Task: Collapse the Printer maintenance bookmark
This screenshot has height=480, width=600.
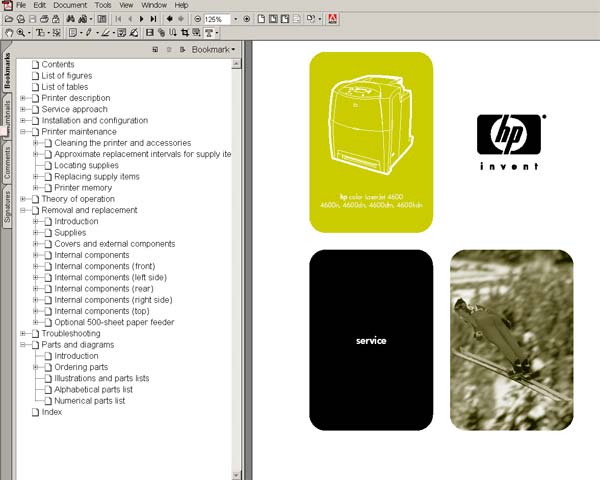Action: pyautogui.click(x=23, y=132)
